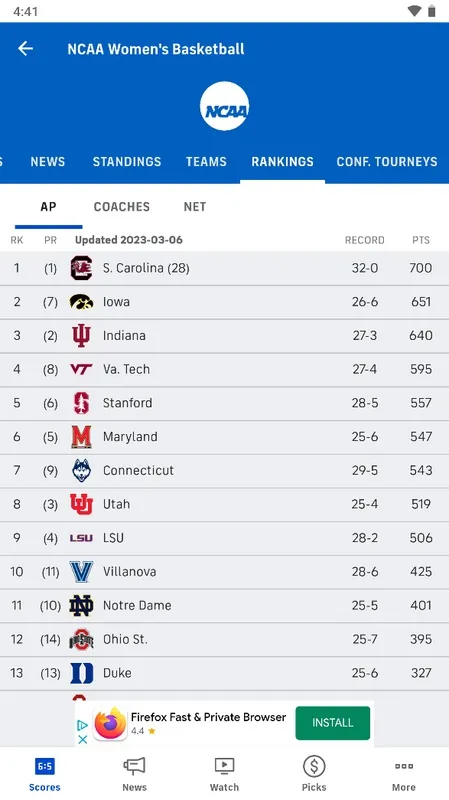Open the Notre Dame team row

(224, 606)
